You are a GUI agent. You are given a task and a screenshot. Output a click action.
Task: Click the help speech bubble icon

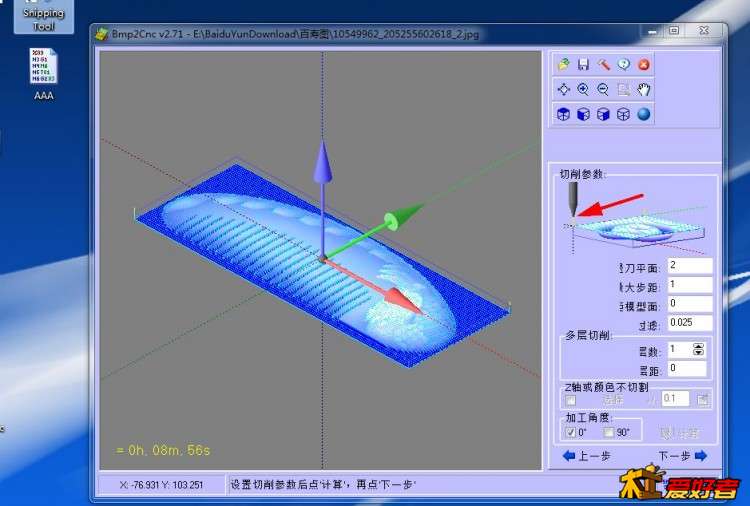[624, 64]
